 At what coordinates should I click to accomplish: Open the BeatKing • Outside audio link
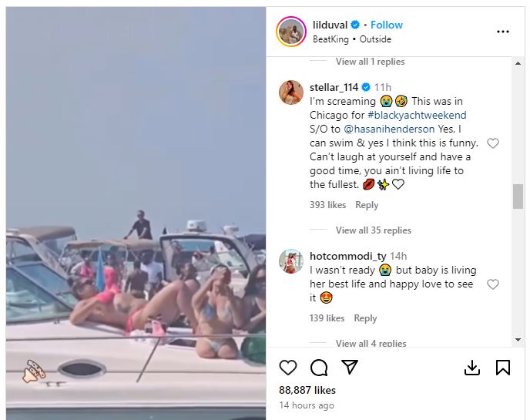pyautogui.click(x=351, y=39)
